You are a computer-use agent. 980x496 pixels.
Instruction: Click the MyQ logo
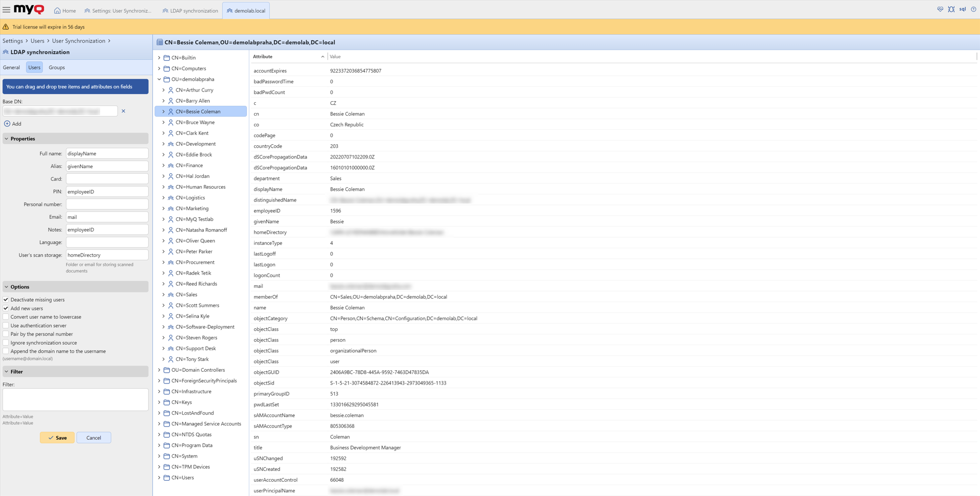[x=29, y=9]
